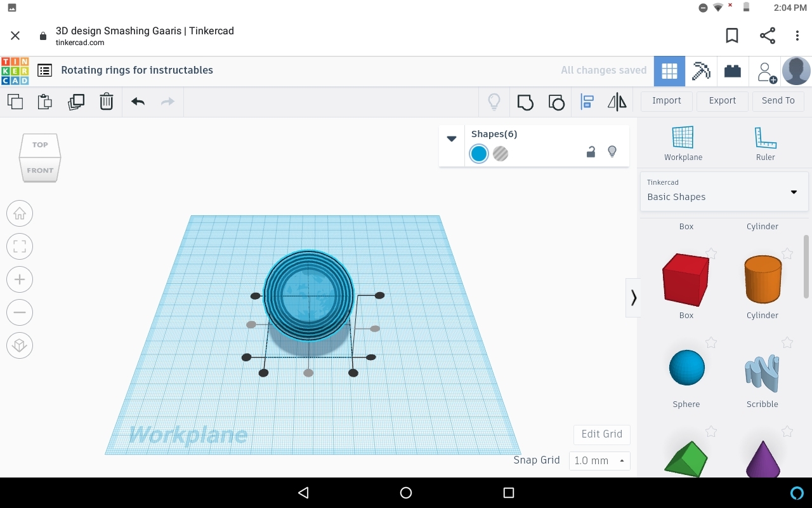Image resolution: width=812 pixels, height=508 pixels.
Task: Click the Paste tool icon
Action: [45, 102]
